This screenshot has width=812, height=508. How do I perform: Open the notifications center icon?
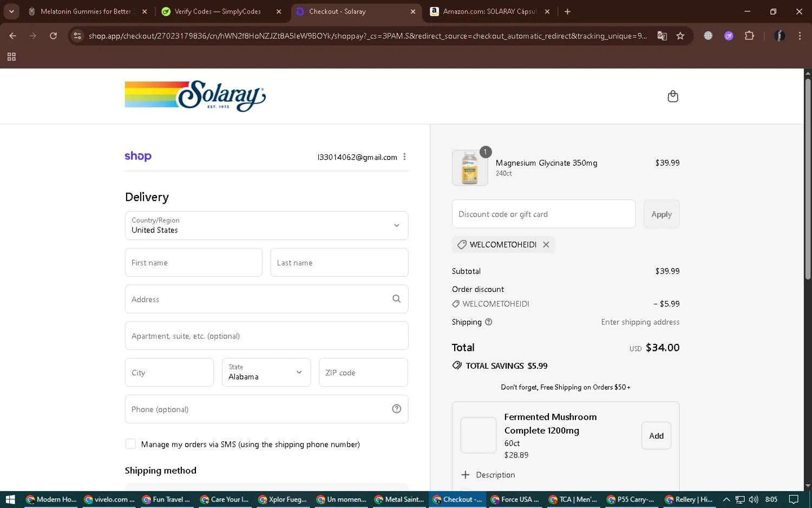click(x=794, y=499)
